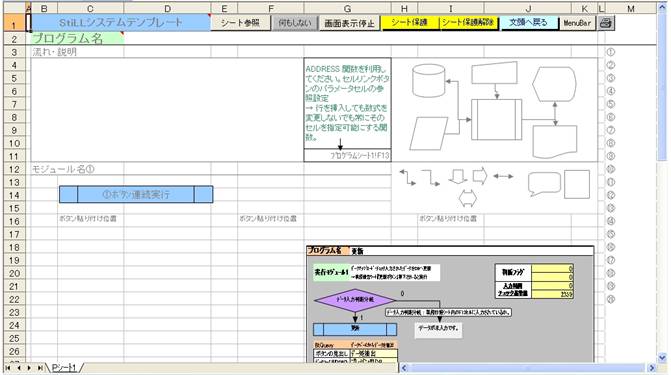Select the double-headed horizontal arrow shape
The width and height of the screenshot is (671, 375).
503,176
